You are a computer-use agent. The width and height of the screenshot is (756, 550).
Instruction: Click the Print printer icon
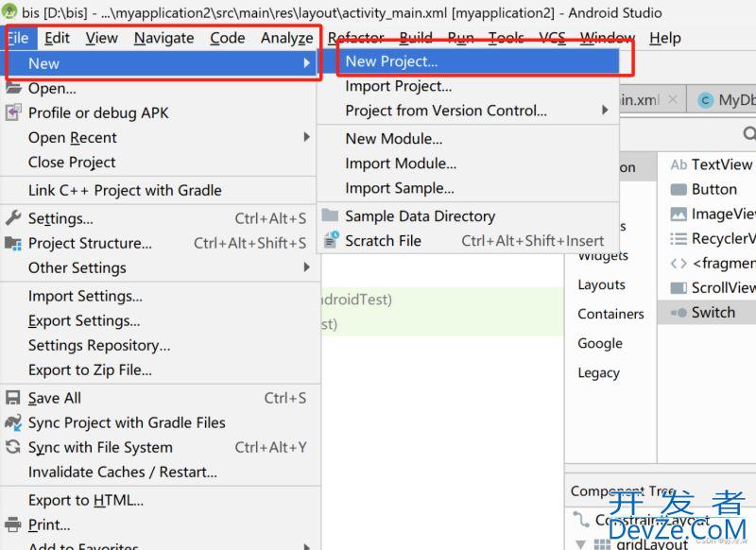[13, 524]
